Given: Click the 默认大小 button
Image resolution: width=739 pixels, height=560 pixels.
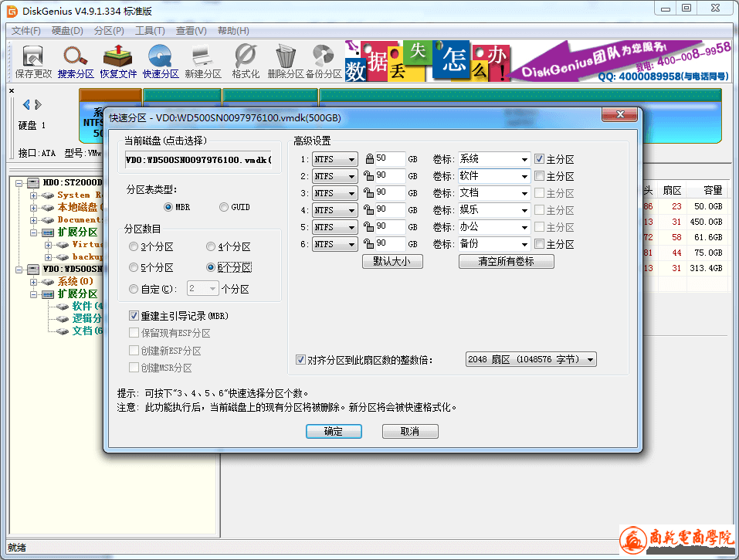Looking at the screenshot, I should click(392, 261).
